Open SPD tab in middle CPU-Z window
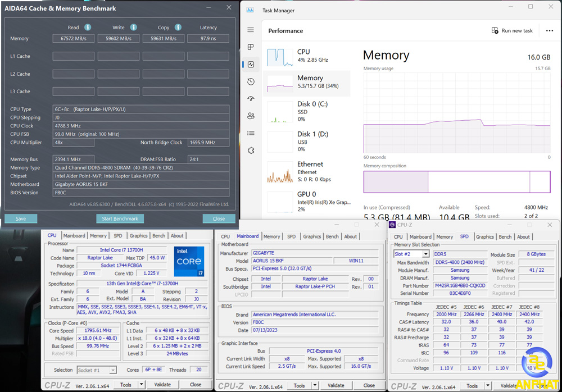 point(291,236)
